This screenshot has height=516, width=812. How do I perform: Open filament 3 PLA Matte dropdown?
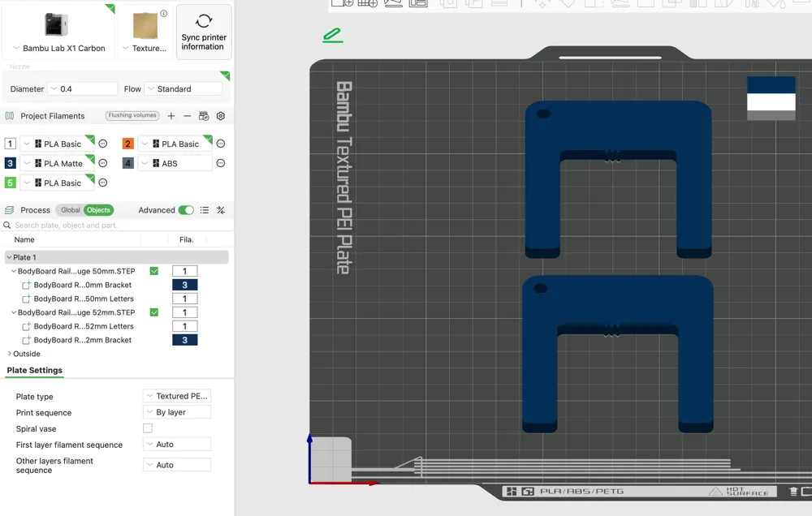[x=57, y=164]
